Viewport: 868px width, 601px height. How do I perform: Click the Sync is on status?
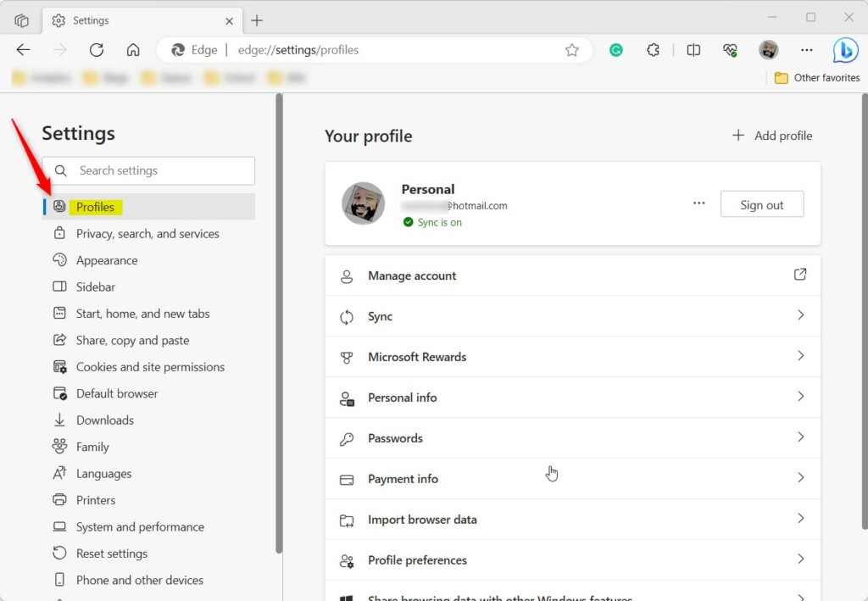click(x=432, y=222)
